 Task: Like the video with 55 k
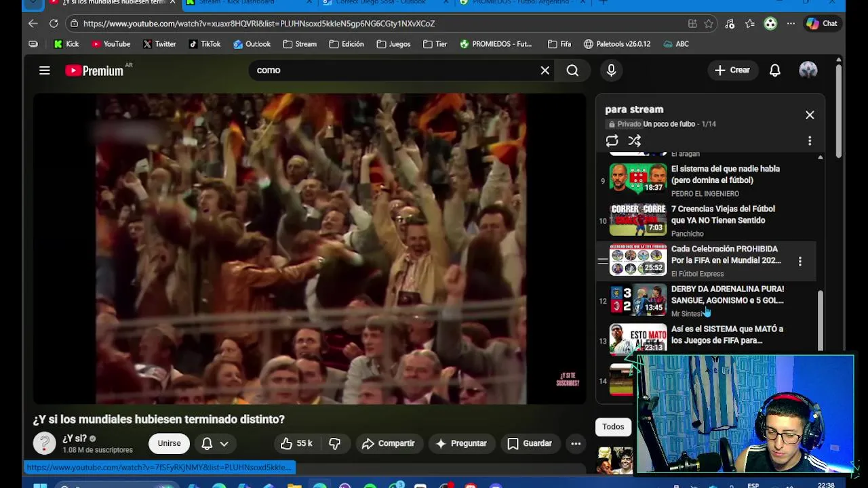tap(296, 443)
